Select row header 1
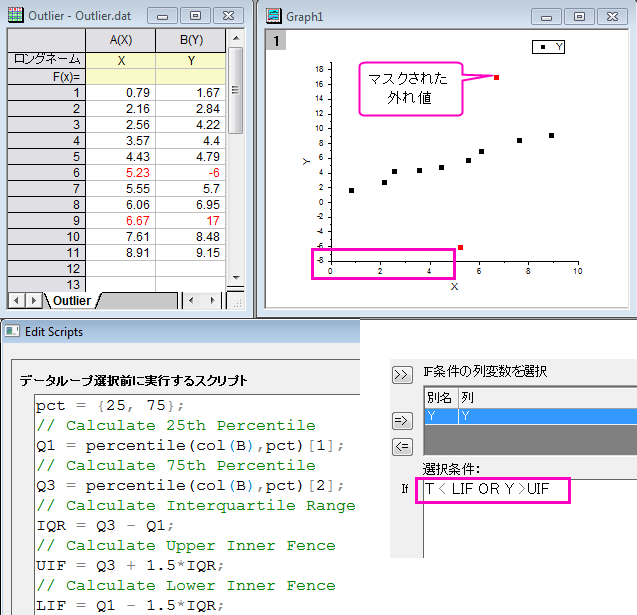The height and width of the screenshot is (615, 637). (46, 93)
